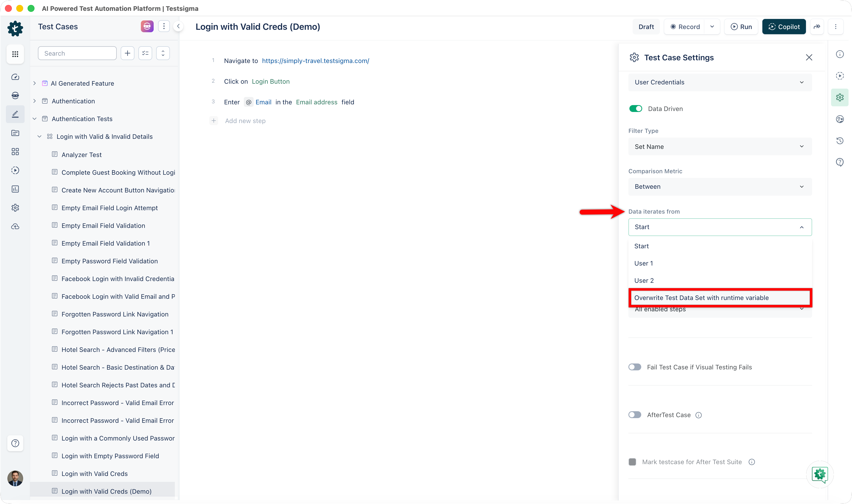Open the help question mark in left sidebar
This screenshot has width=852, height=504.
(15, 443)
